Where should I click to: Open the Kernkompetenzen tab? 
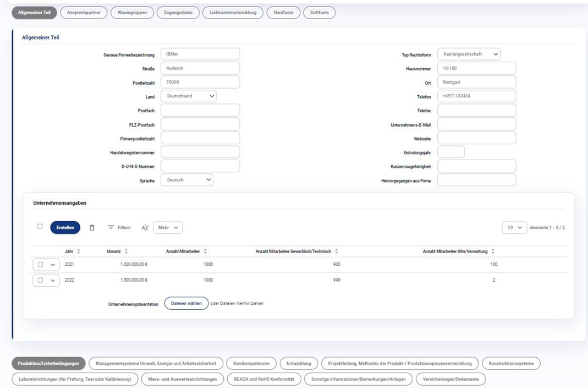(251, 363)
